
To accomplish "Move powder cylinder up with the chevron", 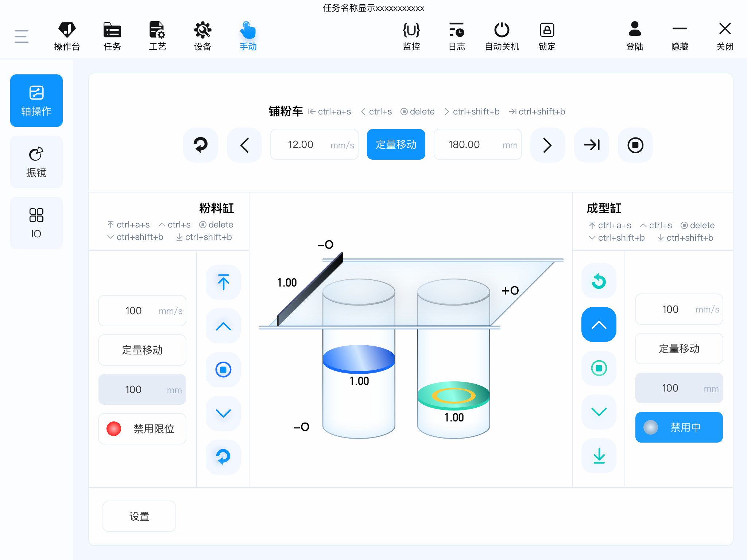I will [223, 326].
